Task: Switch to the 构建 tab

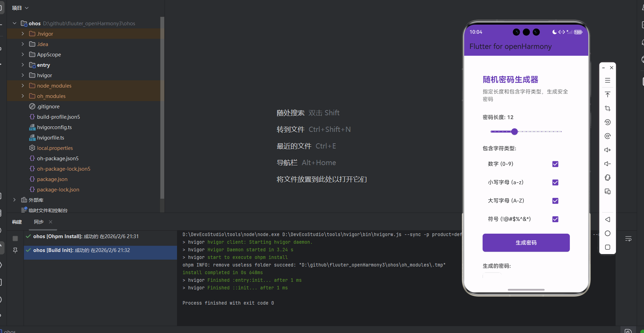Action: coord(17,222)
